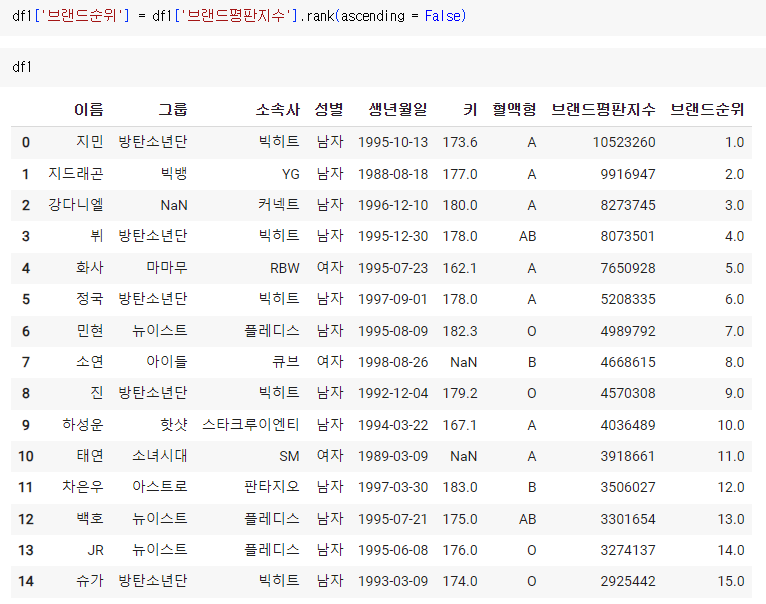Click the code cell containing df1
The image size is (766, 604).
[x=383, y=67]
